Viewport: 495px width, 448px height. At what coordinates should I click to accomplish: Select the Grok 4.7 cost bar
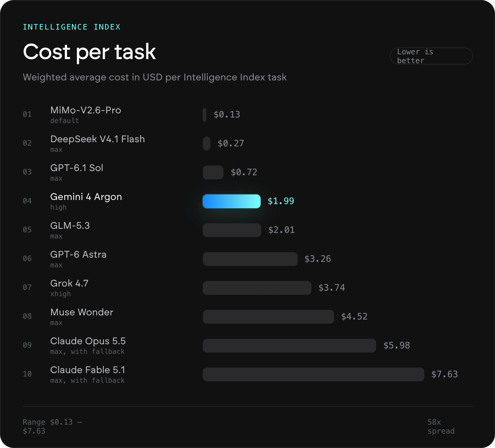coord(257,288)
